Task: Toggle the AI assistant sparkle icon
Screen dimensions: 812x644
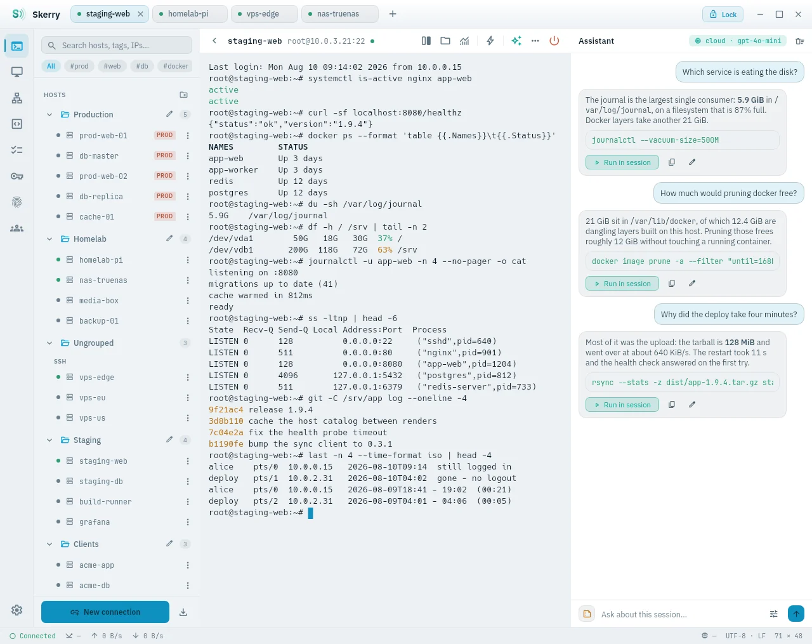Action: coord(516,41)
